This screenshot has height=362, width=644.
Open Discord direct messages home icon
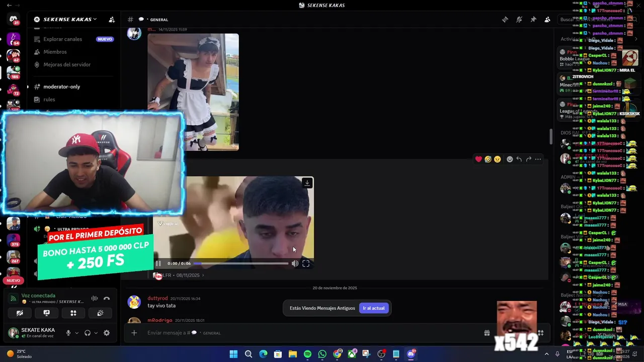(x=13, y=20)
